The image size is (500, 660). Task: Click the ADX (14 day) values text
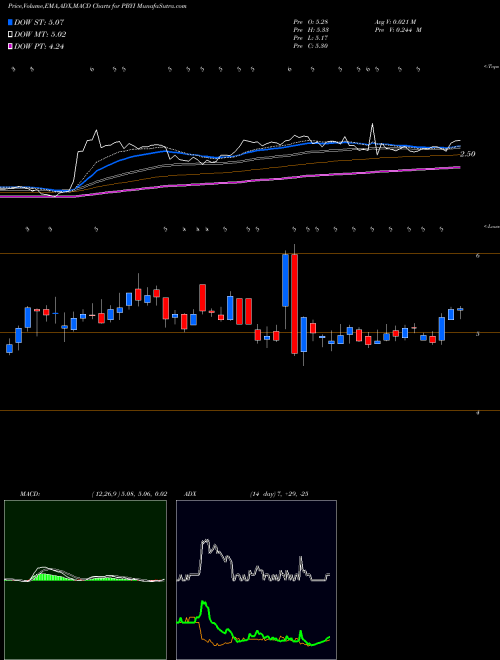pos(279,493)
